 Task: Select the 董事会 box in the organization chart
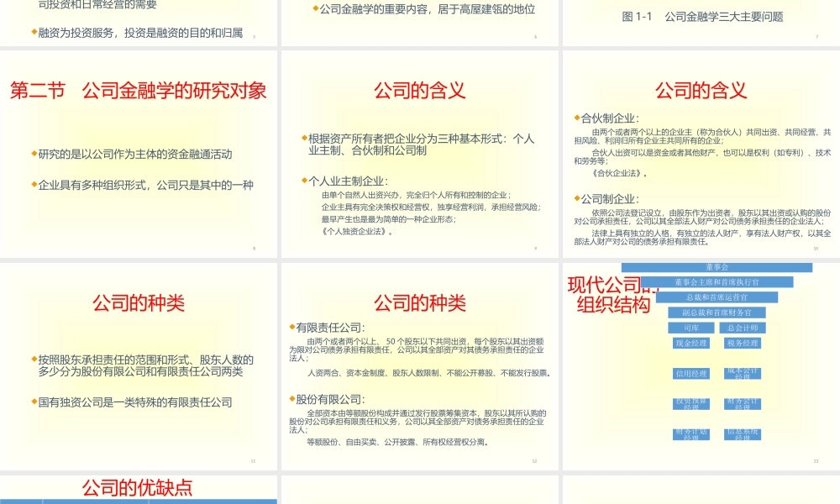coord(718,266)
